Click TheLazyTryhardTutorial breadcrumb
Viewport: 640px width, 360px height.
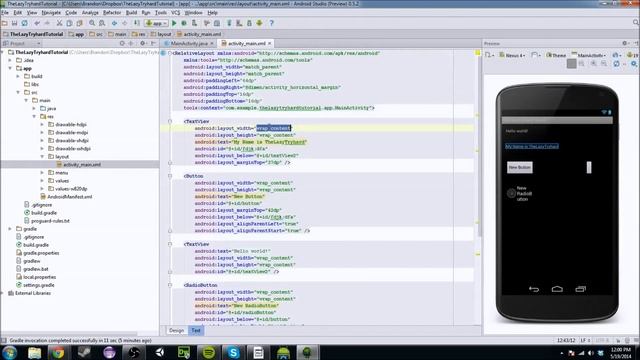33,34
